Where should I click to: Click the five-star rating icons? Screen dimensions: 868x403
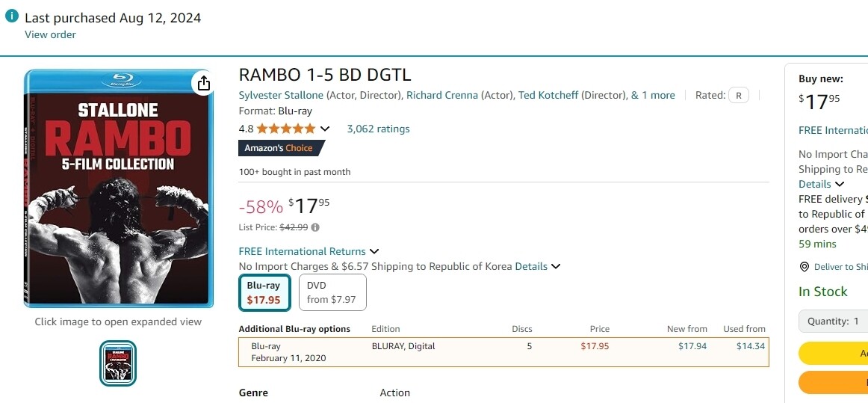pyautogui.click(x=286, y=129)
